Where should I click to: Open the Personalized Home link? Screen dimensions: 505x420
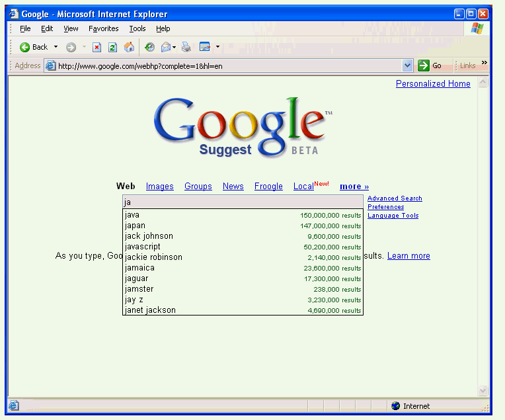(433, 84)
